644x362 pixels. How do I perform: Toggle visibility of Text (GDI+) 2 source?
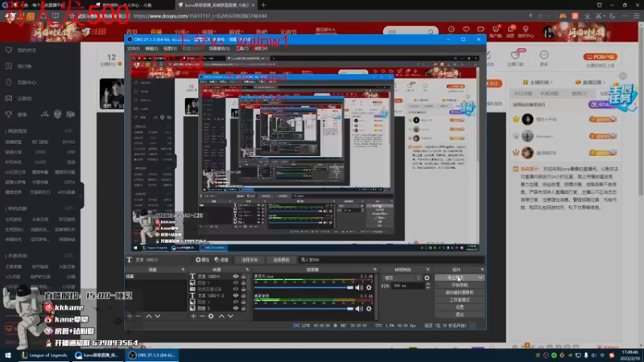pyautogui.click(x=235, y=295)
